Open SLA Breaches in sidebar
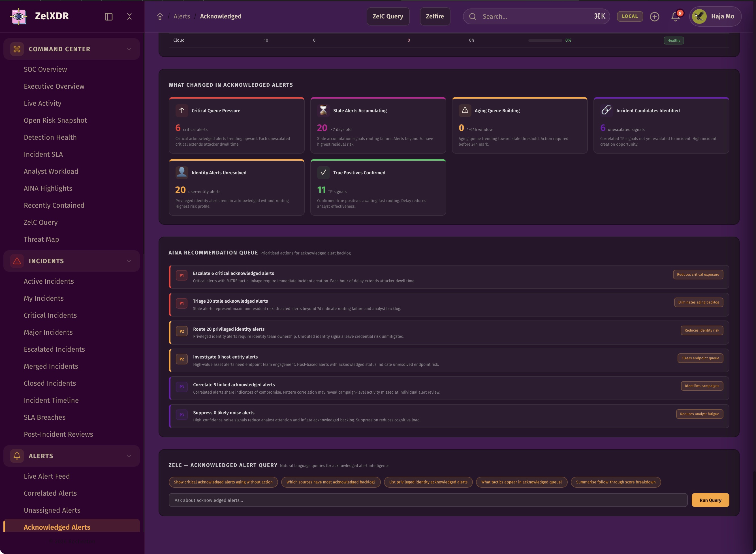Screen dimensions: 756x554 coord(44,417)
